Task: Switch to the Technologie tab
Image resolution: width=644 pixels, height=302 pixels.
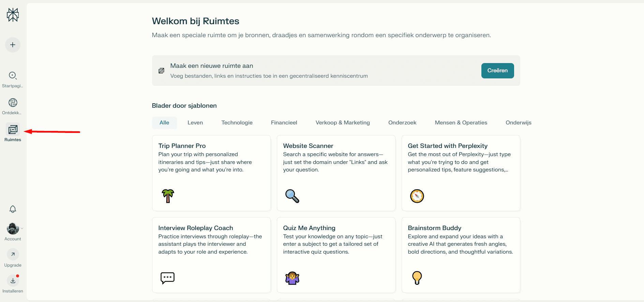Action: point(237,123)
